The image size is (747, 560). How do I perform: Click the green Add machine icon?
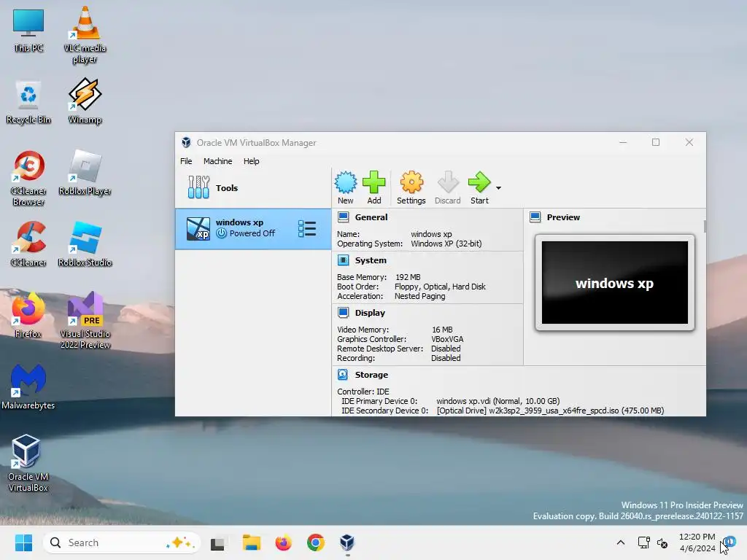[x=374, y=182]
